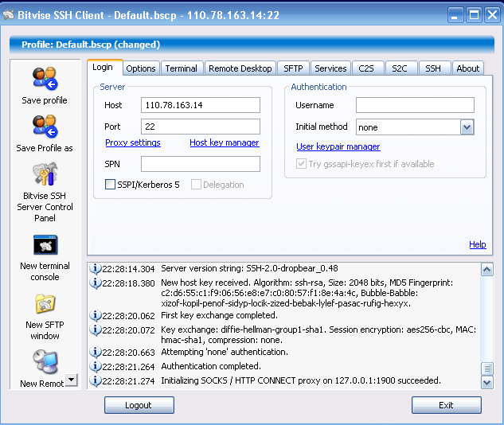Open the Terminal tab
Screen dimensions: 504x425
coord(182,68)
